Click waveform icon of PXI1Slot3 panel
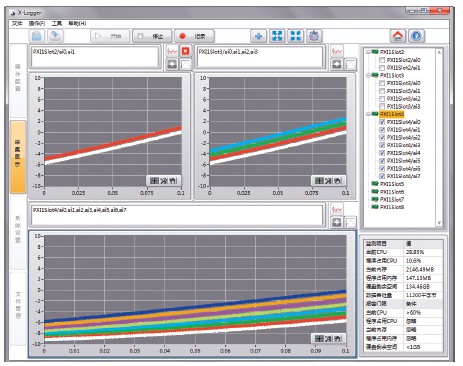 coord(337,51)
